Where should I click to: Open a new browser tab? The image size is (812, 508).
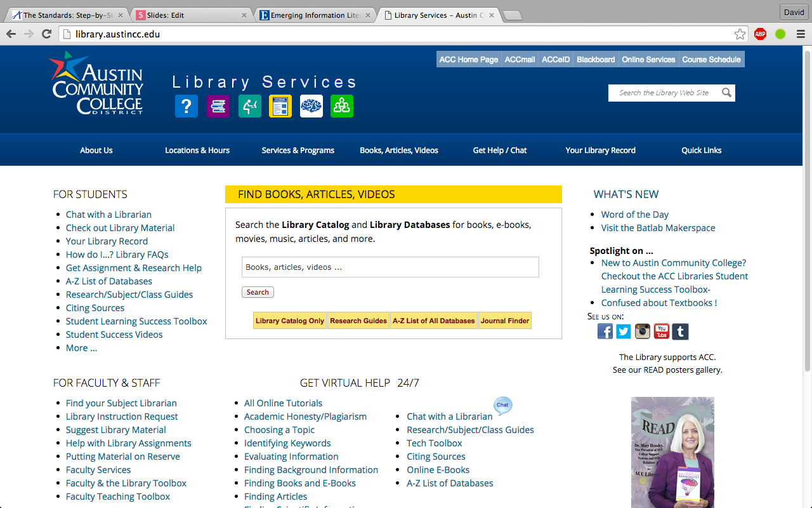(x=512, y=16)
